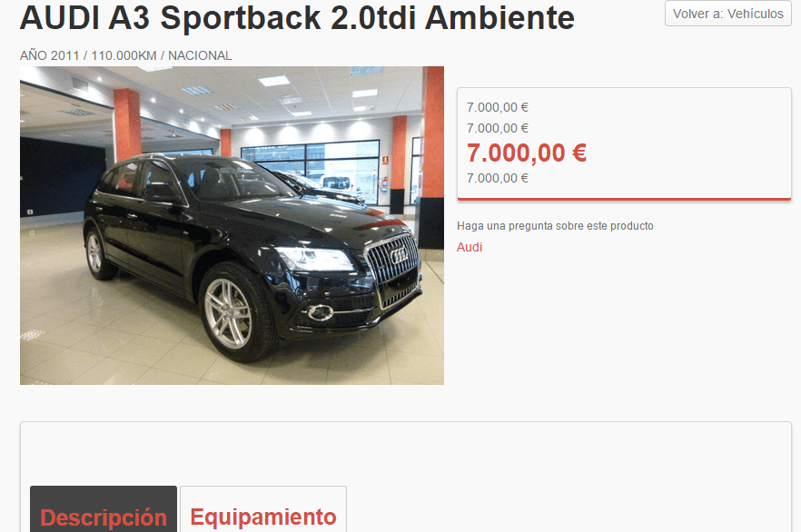
Task: Click the Audi rings logo on grille
Action: (398, 255)
